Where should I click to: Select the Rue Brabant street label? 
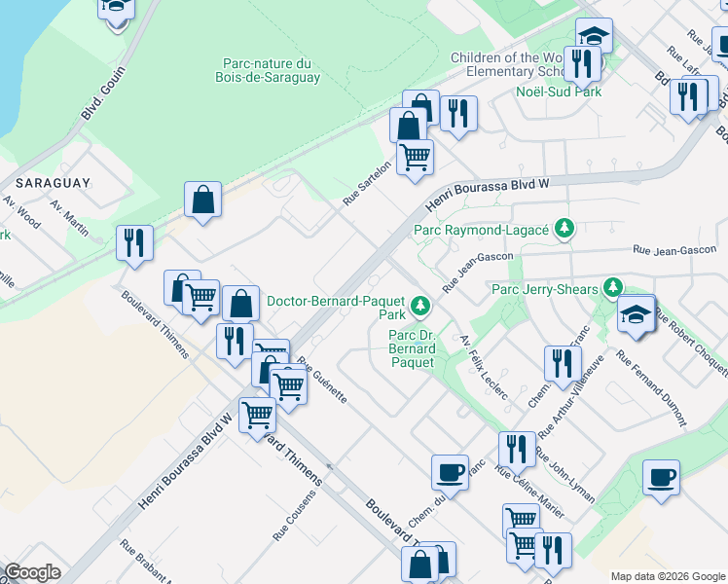tap(147, 562)
